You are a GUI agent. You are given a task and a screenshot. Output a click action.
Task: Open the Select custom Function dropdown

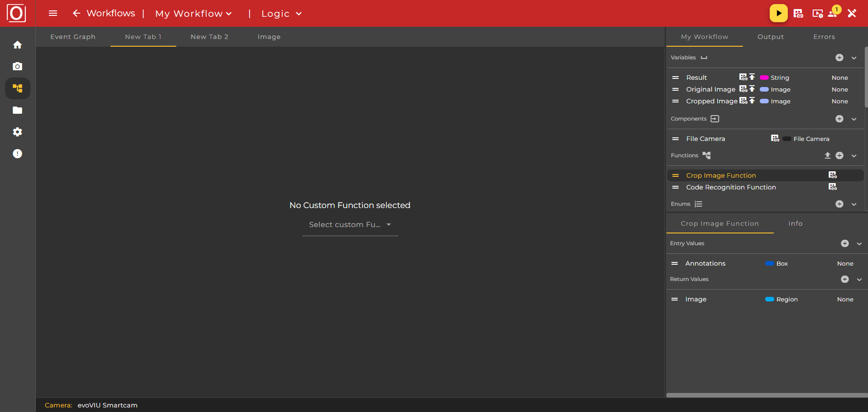coord(349,224)
